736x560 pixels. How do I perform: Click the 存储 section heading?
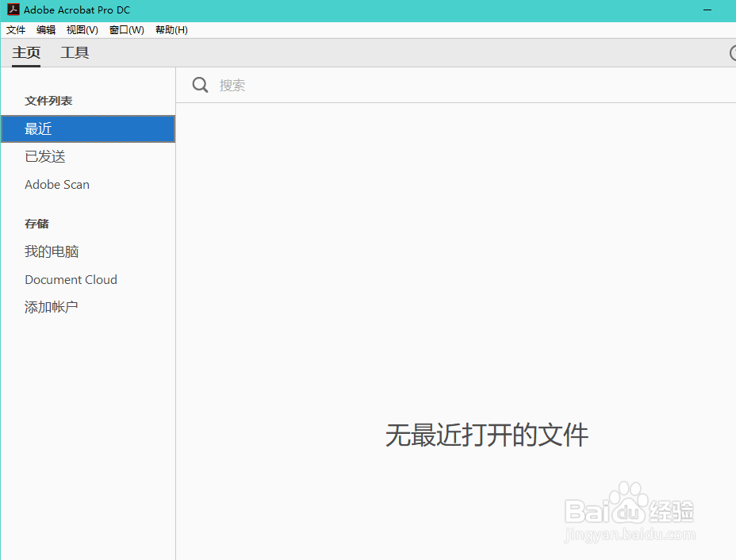pos(36,224)
